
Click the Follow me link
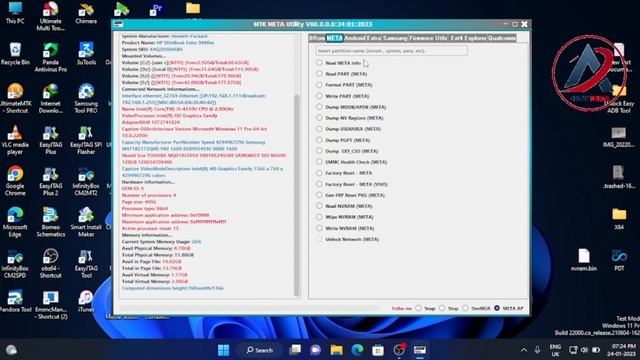coord(402,309)
